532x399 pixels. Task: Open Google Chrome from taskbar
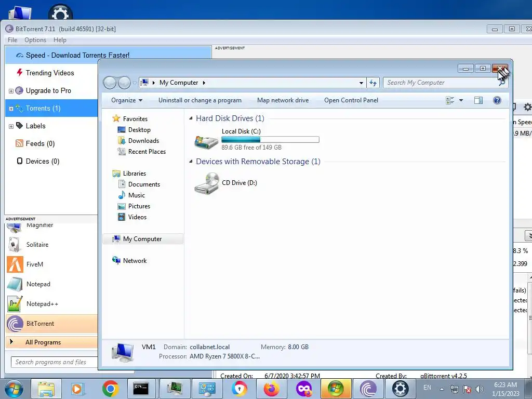click(110, 389)
